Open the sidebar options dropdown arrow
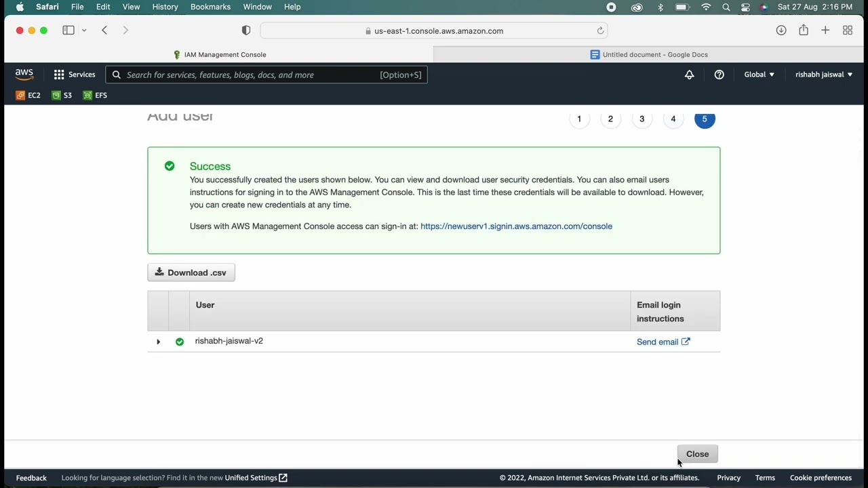Image resolution: width=868 pixels, height=488 pixels. tap(84, 30)
